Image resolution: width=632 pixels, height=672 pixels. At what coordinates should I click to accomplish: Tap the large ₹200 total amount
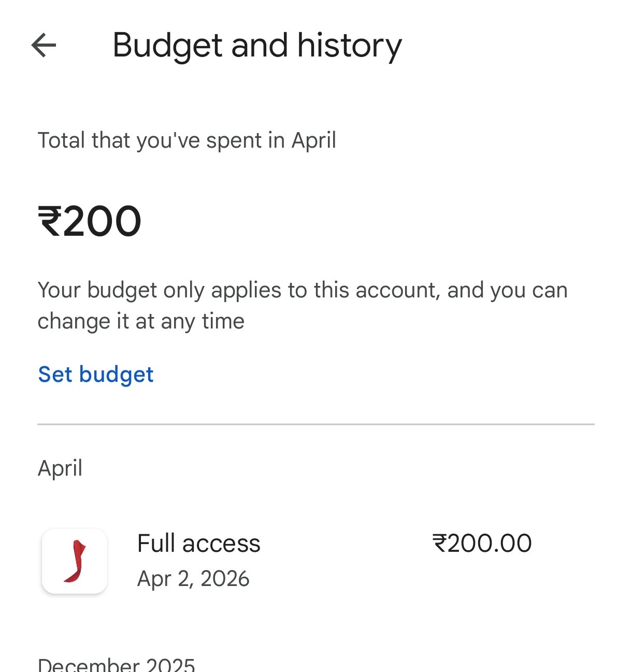(90, 222)
